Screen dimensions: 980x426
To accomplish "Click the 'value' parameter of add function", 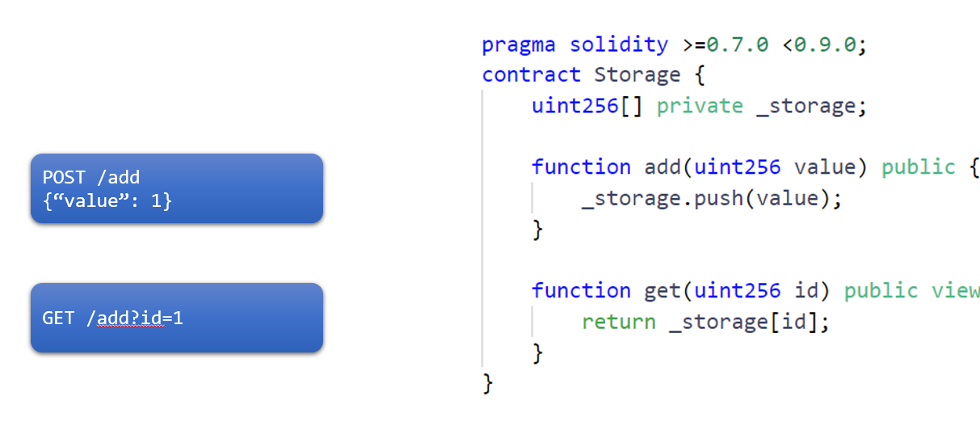I will (824, 167).
